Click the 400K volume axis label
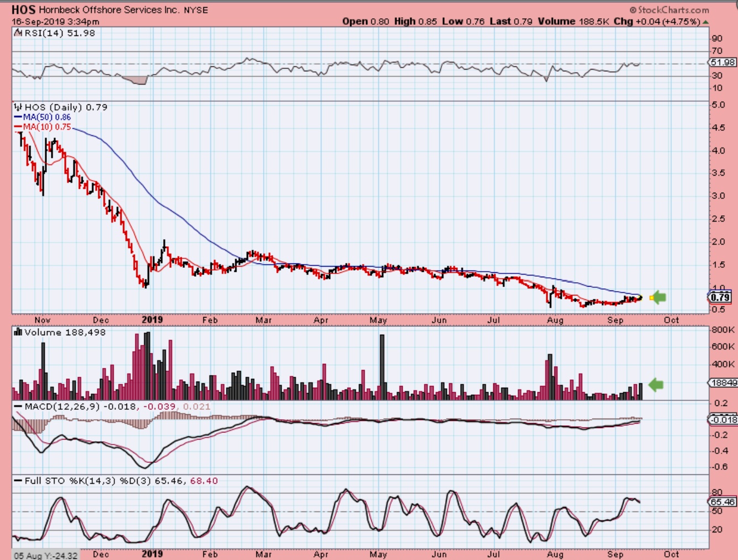This screenshot has width=738, height=560. (x=724, y=364)
